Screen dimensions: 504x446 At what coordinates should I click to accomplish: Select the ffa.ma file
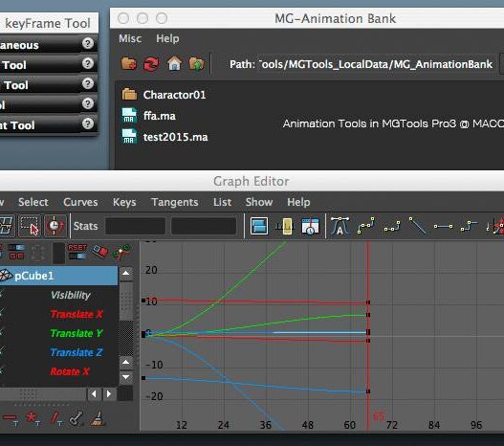[x=149, y=116]
